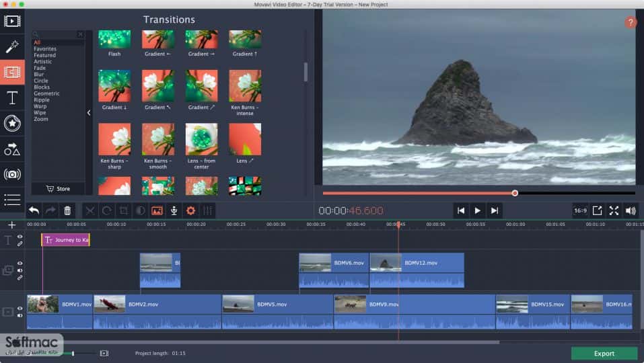Image resolution: width=644 pixels, height=363 pixels.
Task: Click the green Export button
Action: point(604,353)
